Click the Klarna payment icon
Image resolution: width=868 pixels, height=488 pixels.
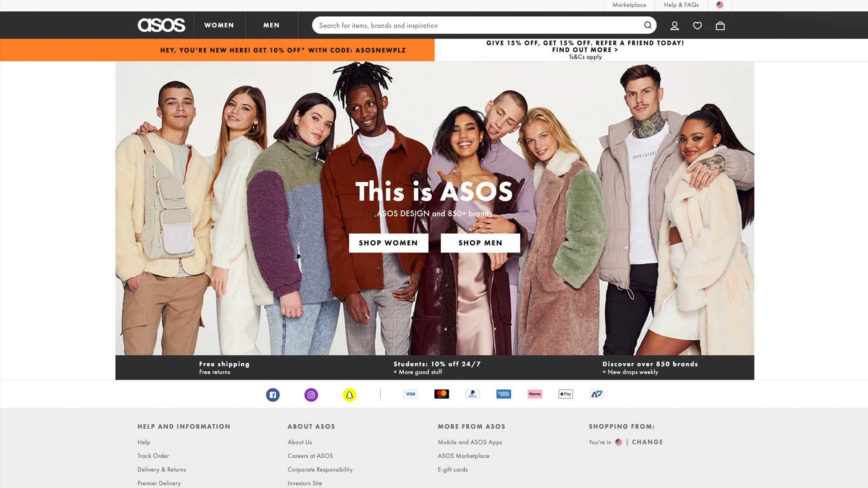click(534, 393)
